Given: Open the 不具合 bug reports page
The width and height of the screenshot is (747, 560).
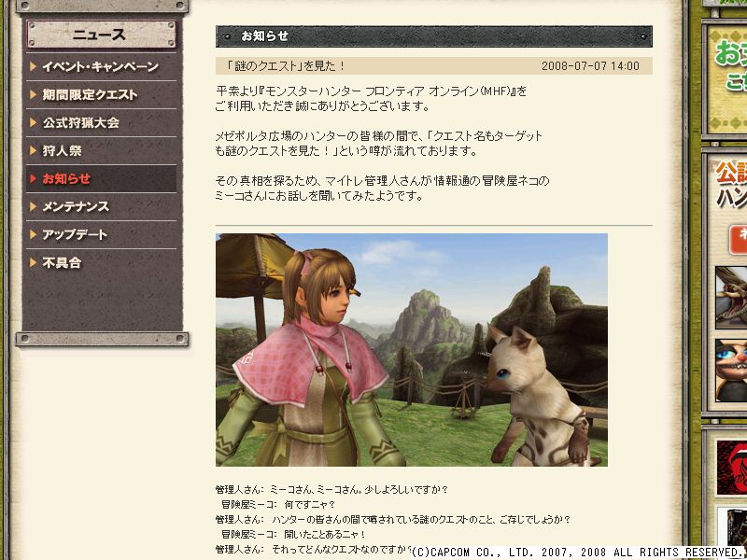Looking at the screenshot, I should coord(101,263).
